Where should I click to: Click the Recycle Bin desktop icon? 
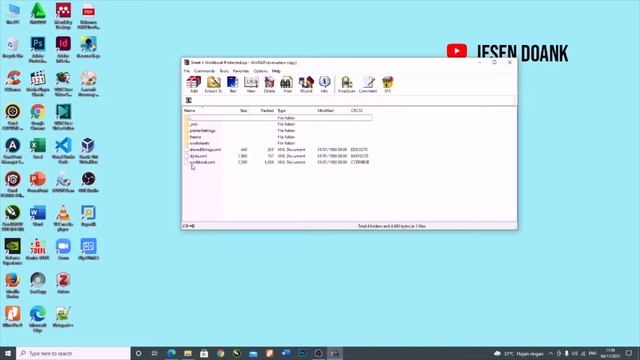coord(13,47)
